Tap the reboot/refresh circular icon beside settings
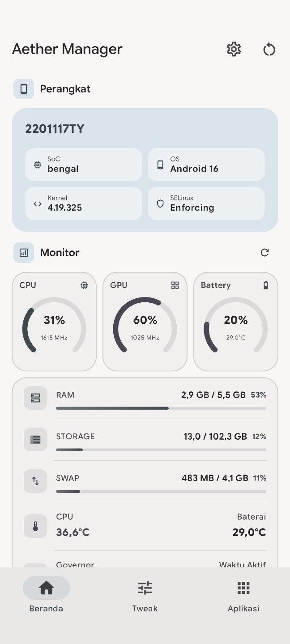 [x=269, y=49]
